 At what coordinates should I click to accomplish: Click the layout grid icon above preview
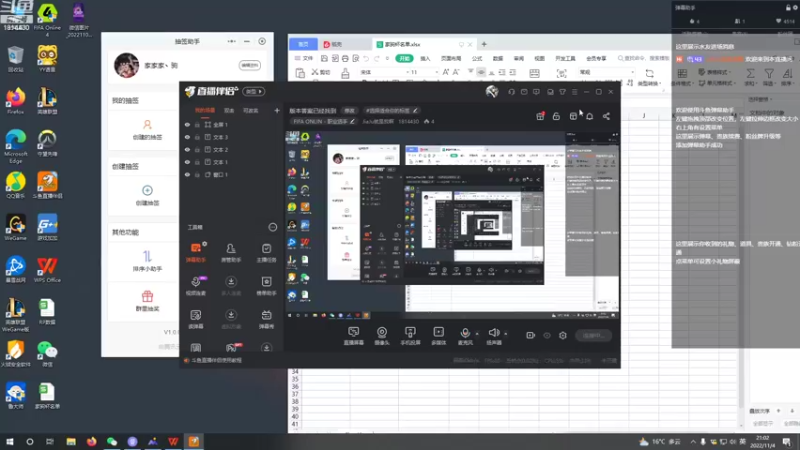(573, 116)
